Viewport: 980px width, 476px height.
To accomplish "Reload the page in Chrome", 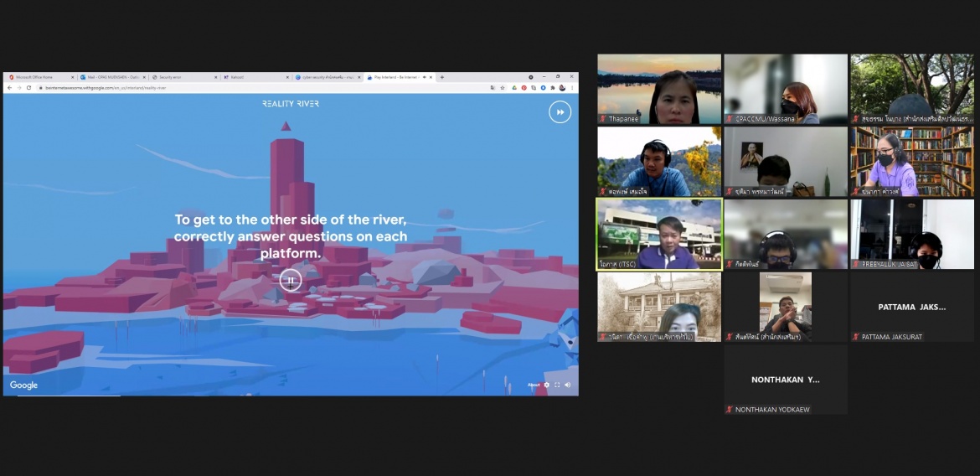I will (28, 87).
